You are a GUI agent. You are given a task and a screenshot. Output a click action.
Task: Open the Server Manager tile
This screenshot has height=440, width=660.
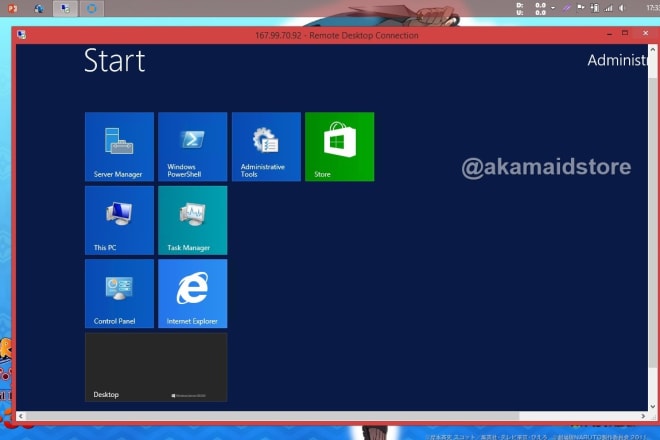point(120,147)
